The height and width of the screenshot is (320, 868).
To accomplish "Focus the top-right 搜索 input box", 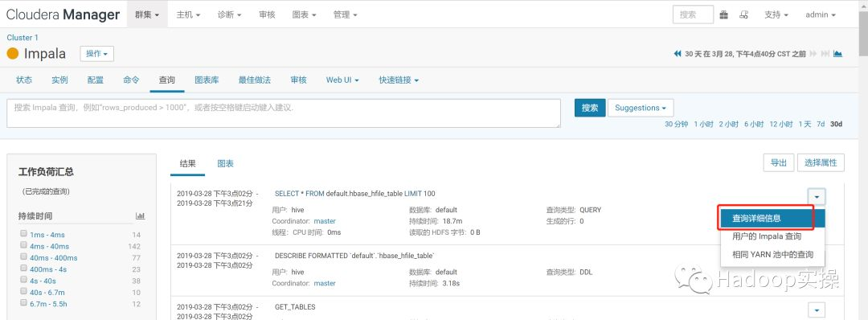I will click(693, 15).
